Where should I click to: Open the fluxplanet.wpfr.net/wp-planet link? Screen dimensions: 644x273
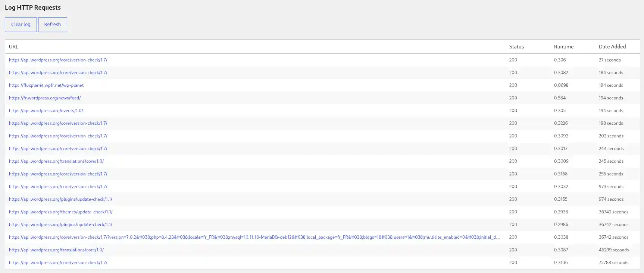(46, 85)
